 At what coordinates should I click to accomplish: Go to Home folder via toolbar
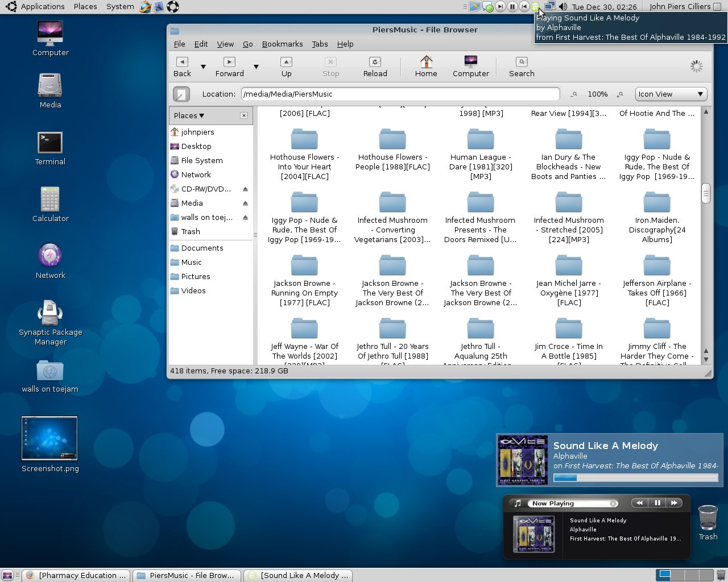(426, 66)
